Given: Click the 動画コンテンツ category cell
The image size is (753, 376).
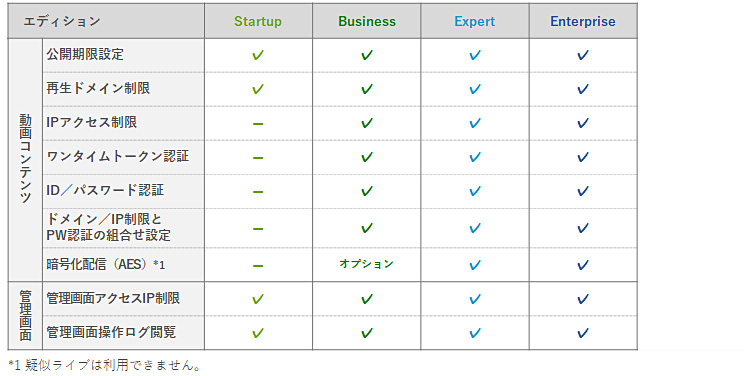Looking at the screenshot, I should point(25,160).
